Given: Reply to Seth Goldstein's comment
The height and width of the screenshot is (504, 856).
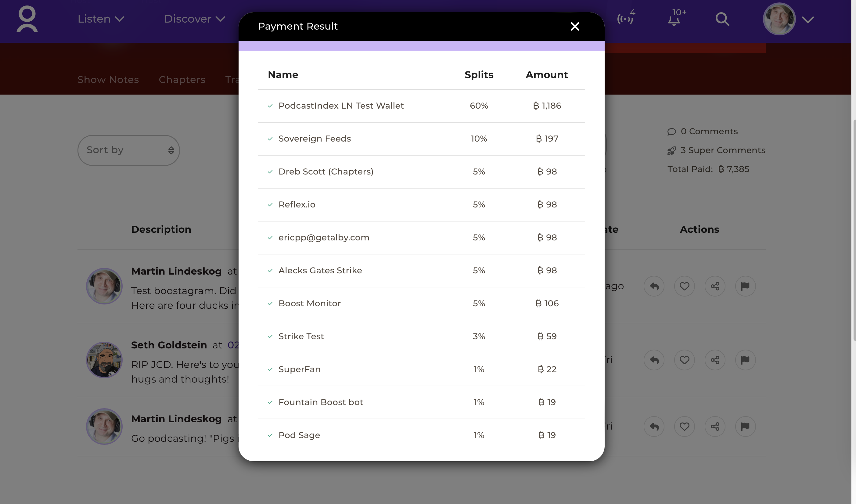Looking at the screenshot, I should click(654, 360).
